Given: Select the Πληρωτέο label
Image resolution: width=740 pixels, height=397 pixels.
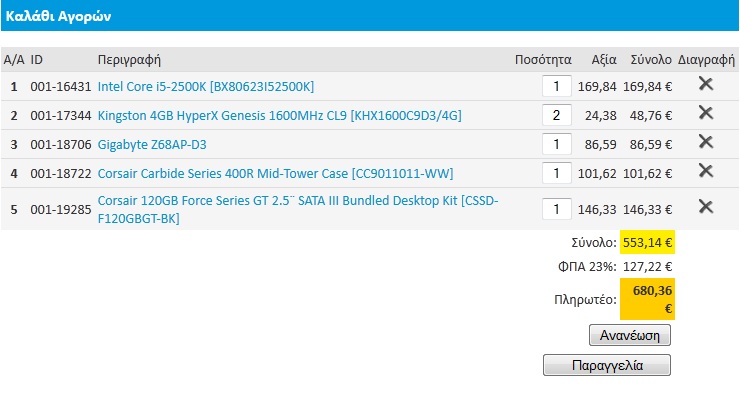Looking at the screenshot, I should point(585,299).
